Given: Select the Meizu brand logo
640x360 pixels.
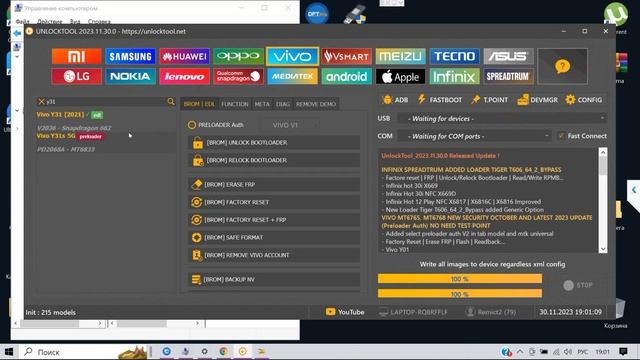Looking at the screenshot, I should tap(400, 56).
